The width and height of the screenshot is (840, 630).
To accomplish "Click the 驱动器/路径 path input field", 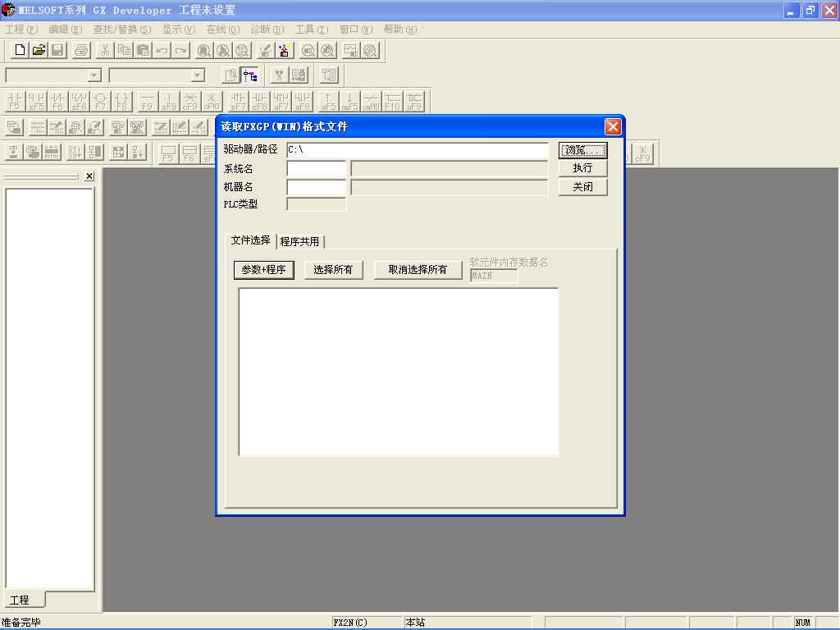I will tap(417, 150).
